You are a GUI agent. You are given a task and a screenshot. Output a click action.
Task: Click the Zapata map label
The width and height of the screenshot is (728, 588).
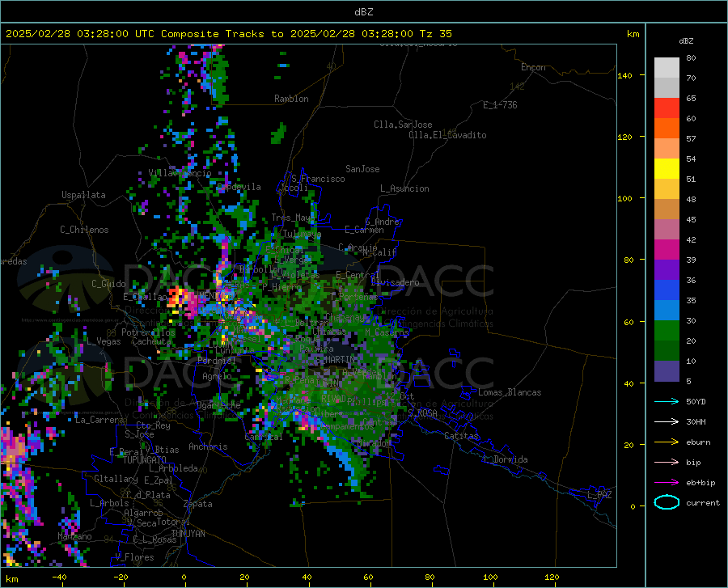198,504
